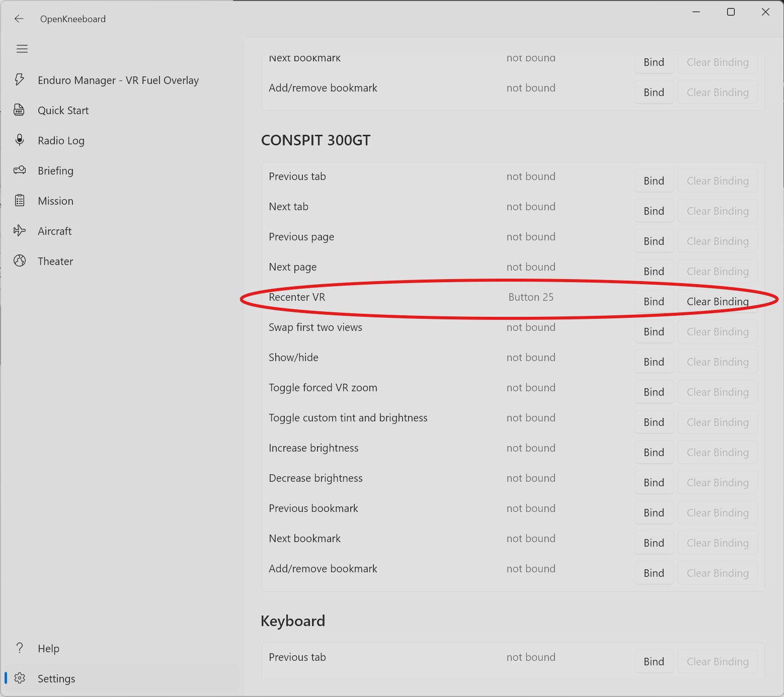Click the Help question mark icon
Screen dimensions: 784x697
[x=20, y=648]
